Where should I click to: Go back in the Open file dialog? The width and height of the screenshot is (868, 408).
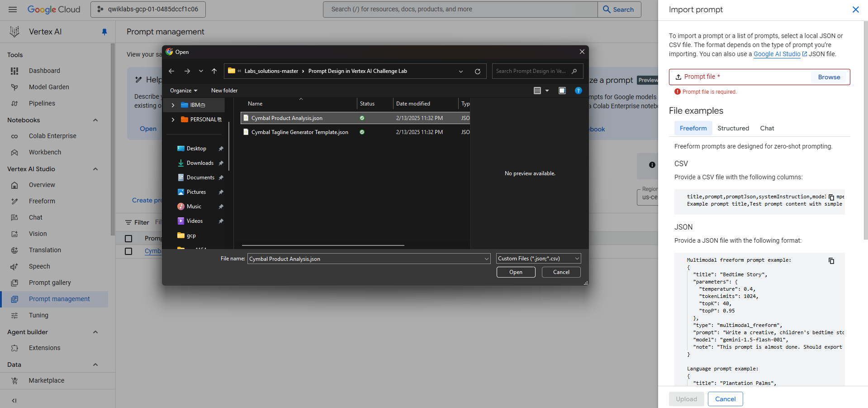pos(171,71)
